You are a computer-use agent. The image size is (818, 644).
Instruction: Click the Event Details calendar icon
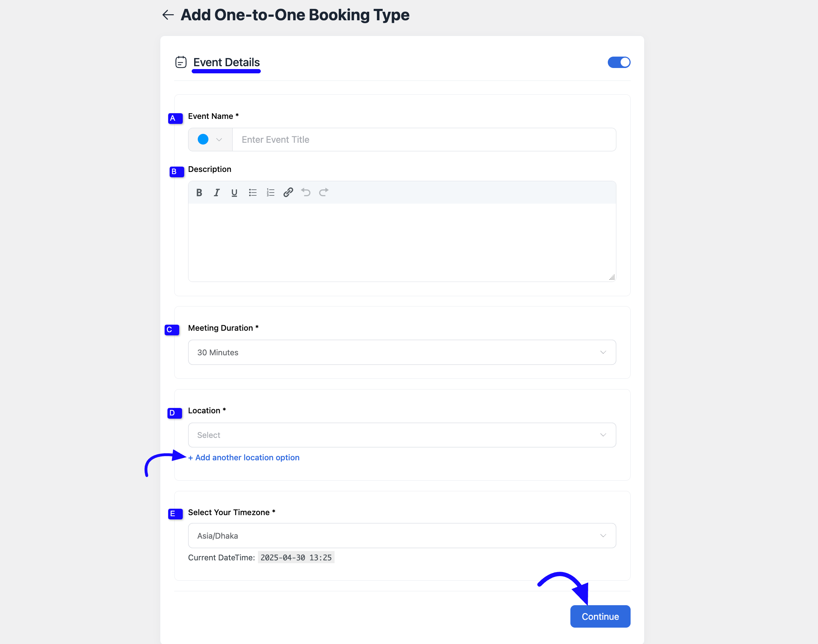point(181,62)
